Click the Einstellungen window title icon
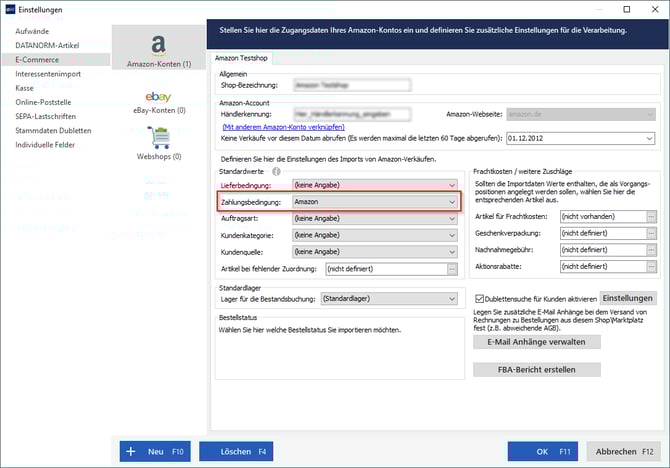 click(x=10, y=9)
